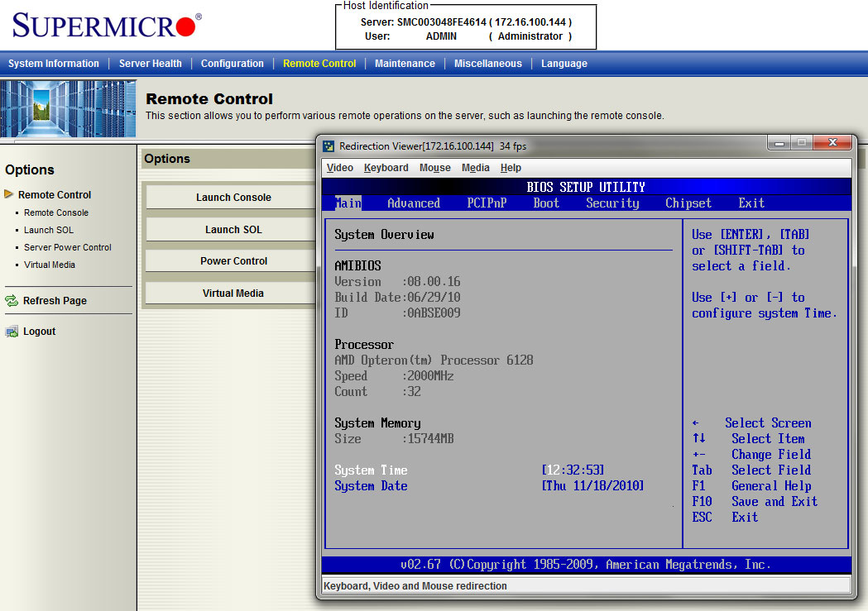Click the ADMIN user name text
Viewport: 868px width, 611px height.
tap(441, 36)
